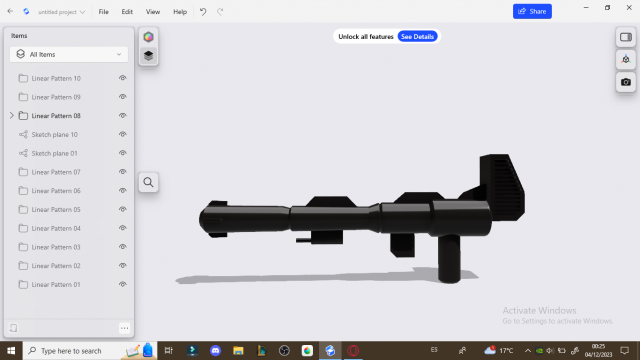The image size is (640, 360).
Task: Click the sketch icon of Sketch plane 01
Action: [x=23, y=153]
